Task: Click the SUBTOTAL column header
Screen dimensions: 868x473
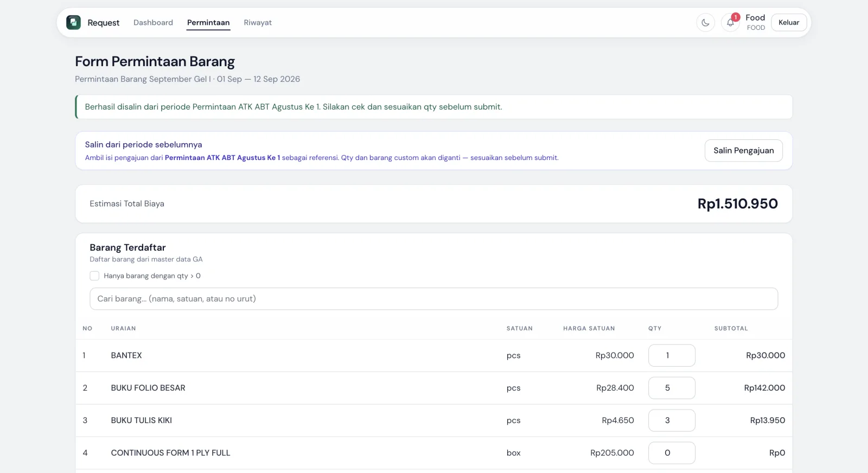Action: click(x=731, y=328)
